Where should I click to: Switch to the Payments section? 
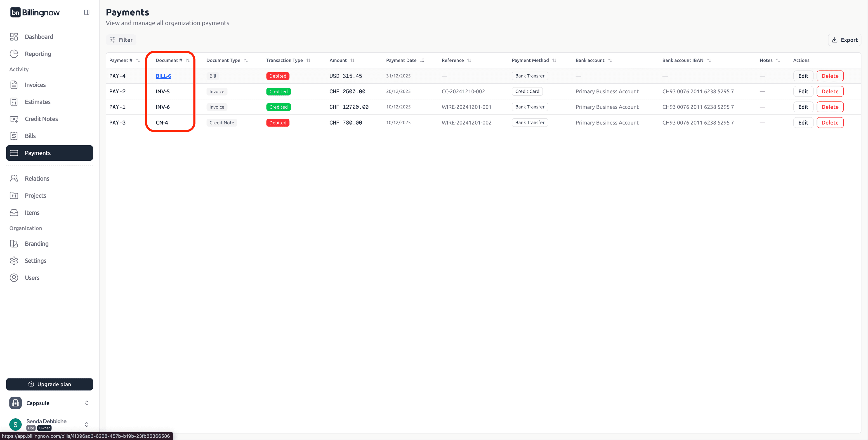37,153
